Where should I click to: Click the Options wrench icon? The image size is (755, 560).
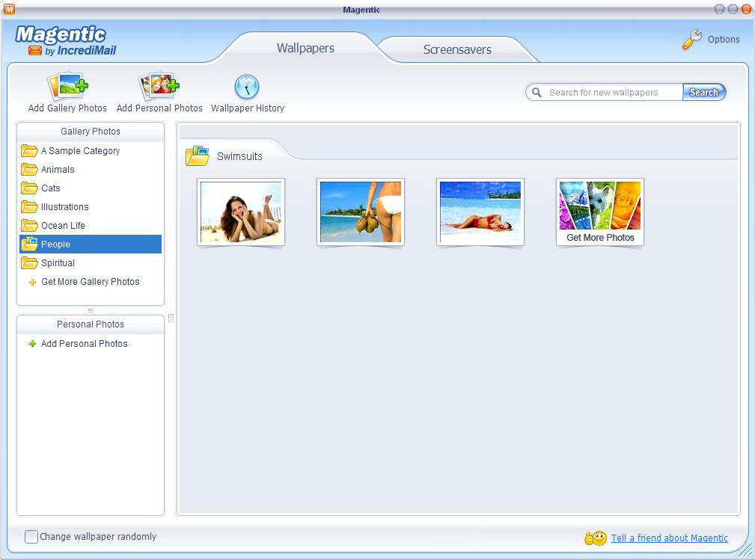click(690, 39)
